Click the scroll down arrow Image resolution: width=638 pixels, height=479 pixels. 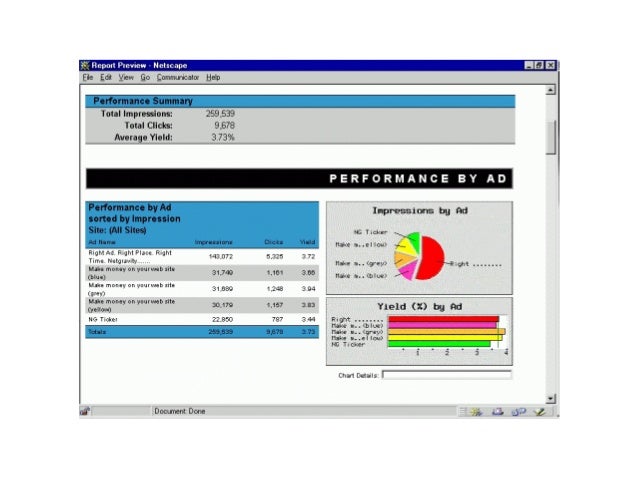click(550, 398)
